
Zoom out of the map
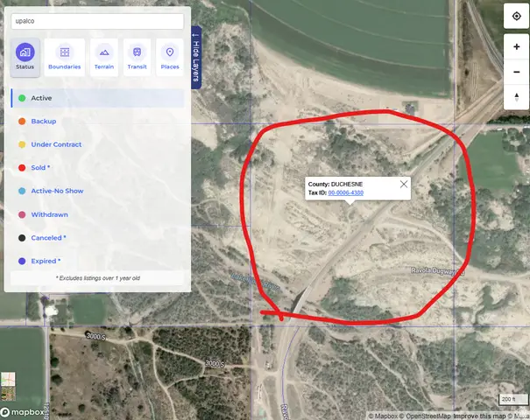tap(516, 72)
